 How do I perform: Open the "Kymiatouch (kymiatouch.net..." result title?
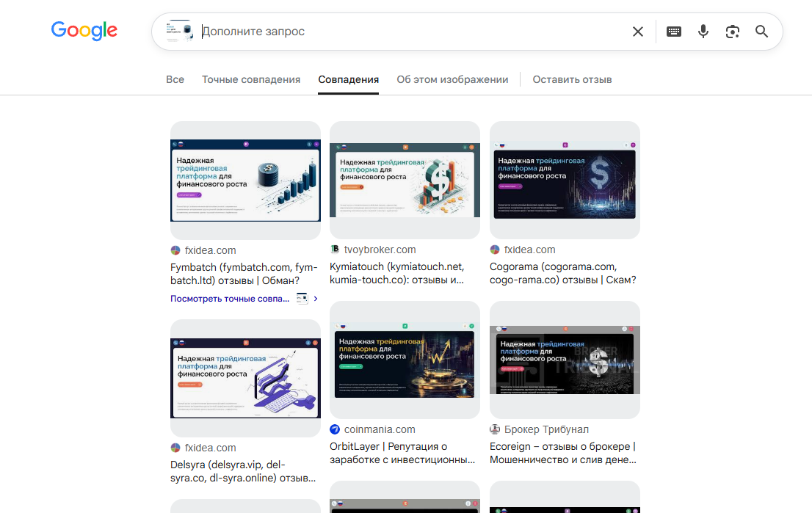(x=397, y=273)
